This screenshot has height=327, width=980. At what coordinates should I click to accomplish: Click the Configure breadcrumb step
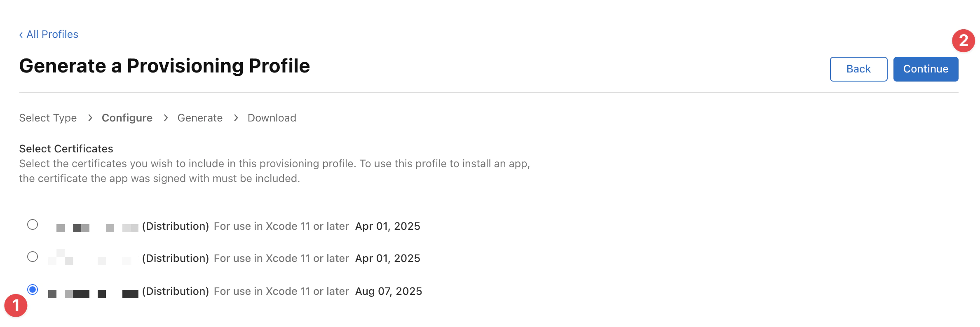click(127, 118)
